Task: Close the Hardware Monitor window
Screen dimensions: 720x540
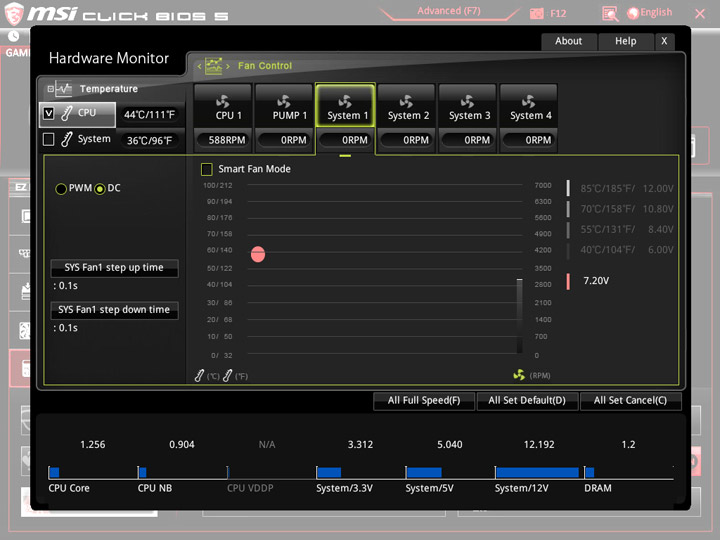Action: click(x=664, y=41)
